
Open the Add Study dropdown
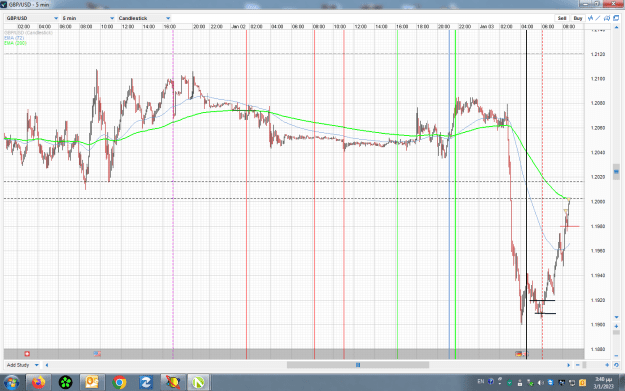tap(22, 365)
